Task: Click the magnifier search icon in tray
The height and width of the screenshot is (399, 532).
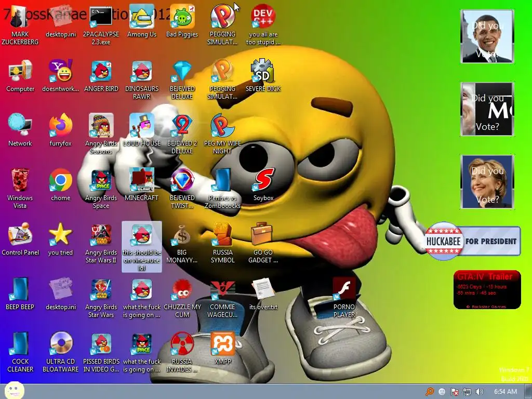Action: click(x=430, y=392)
